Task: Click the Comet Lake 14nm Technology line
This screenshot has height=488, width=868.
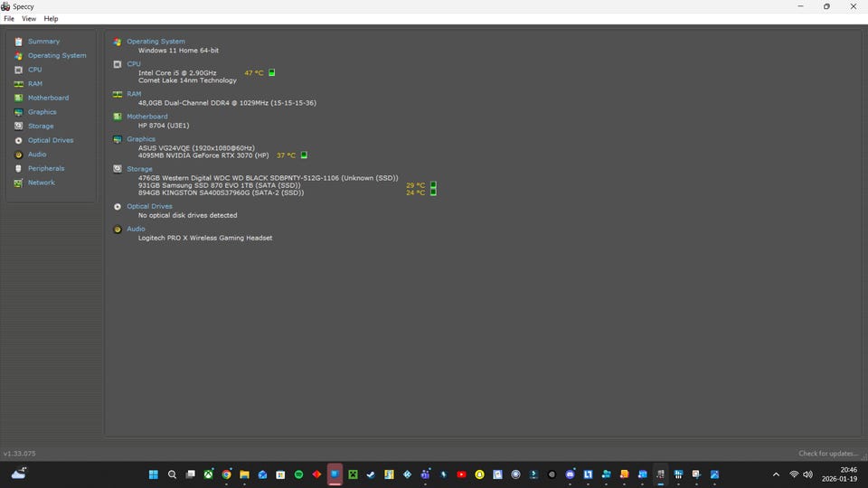Action: coord(187,80)
